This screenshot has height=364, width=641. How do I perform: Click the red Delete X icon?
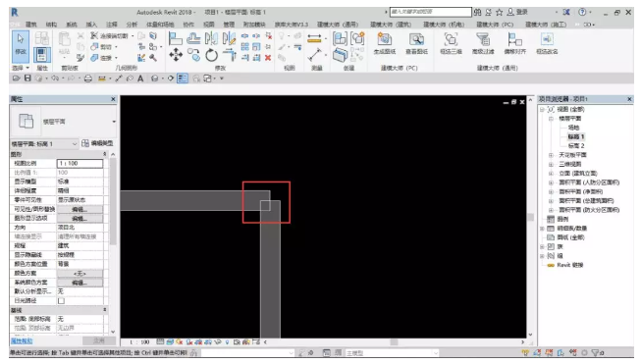pos(268,58)
